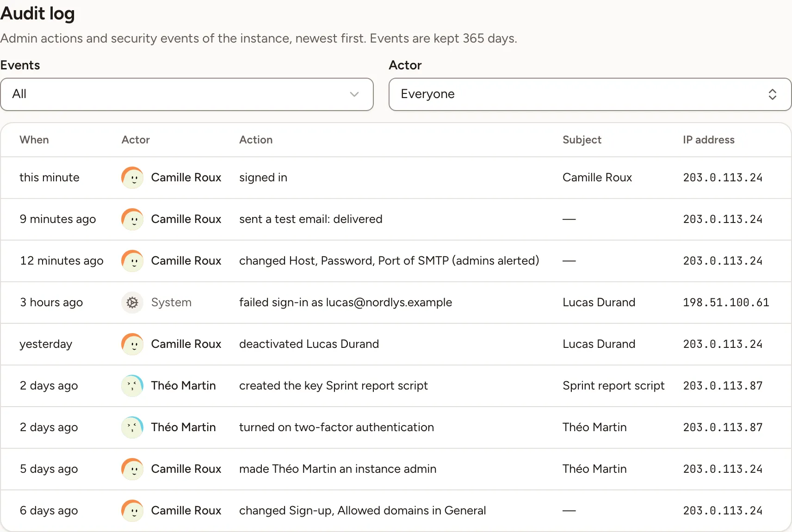Click 'deactivated Lucas Durand' action
The image size is (792, 532).
coord(309,344)
